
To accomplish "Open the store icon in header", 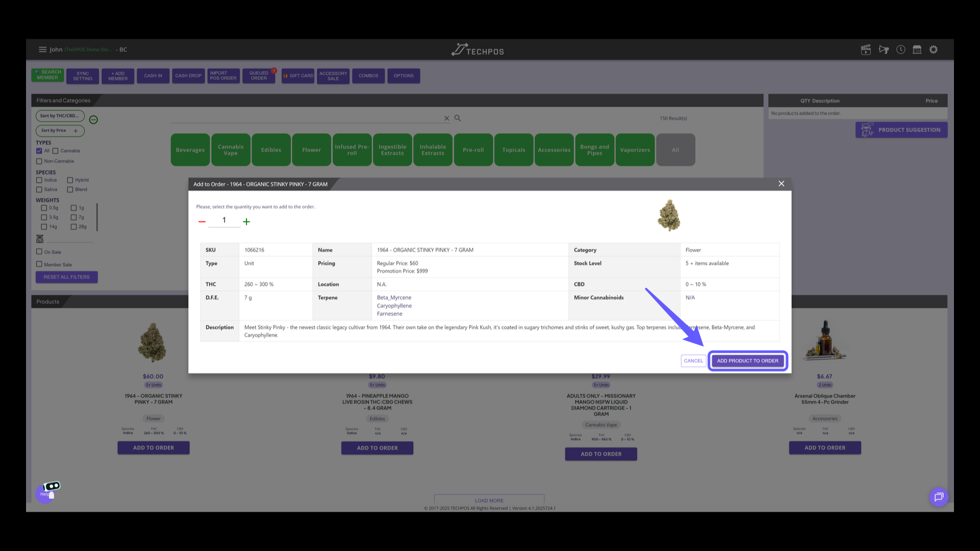I will [917, 49].
